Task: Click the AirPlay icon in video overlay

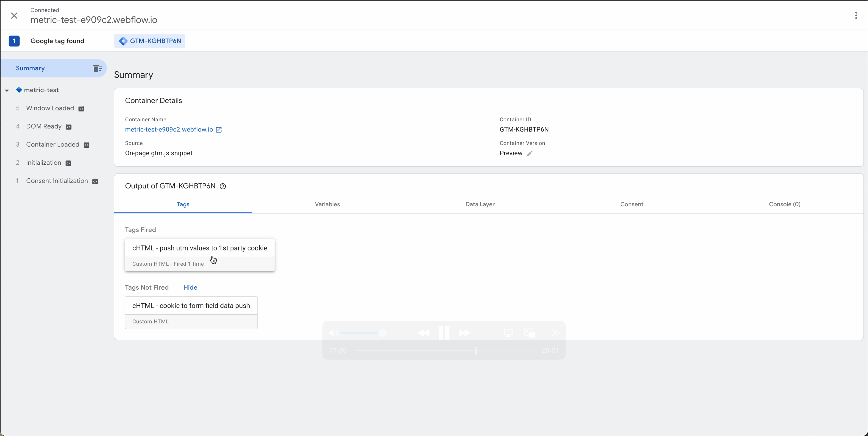Action: (x=508, y=333)
